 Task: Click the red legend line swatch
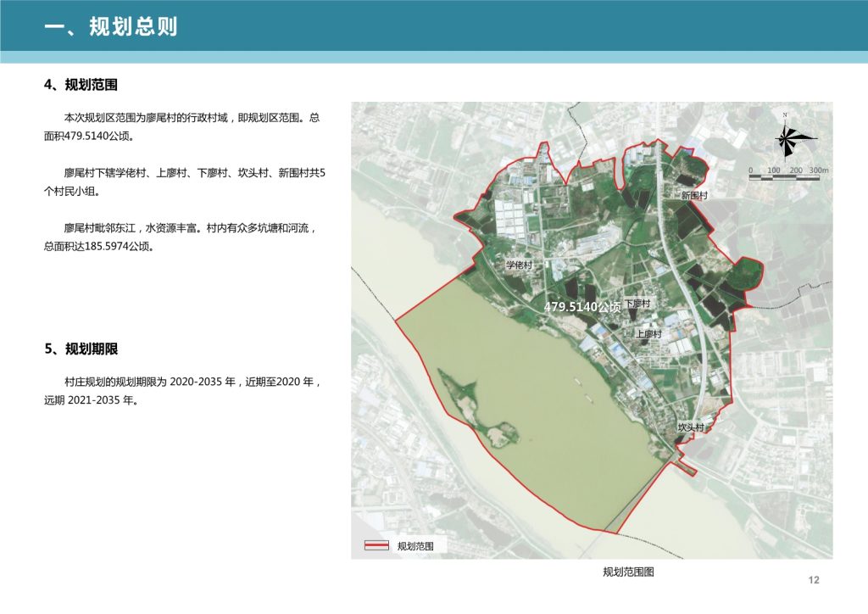pyautogui.click(x=376, y=545)
